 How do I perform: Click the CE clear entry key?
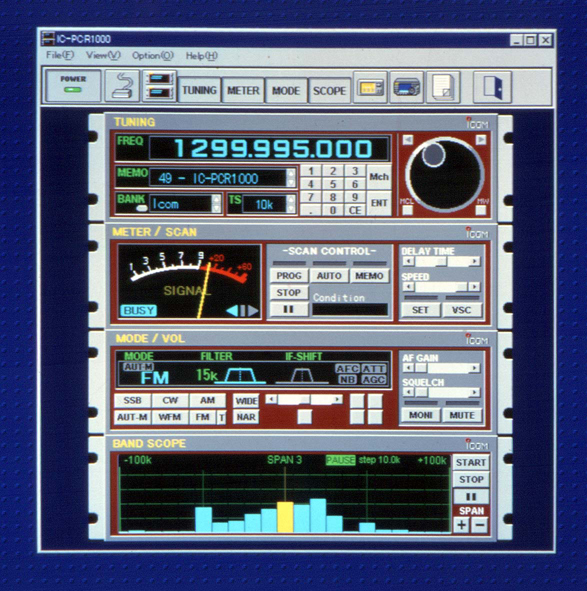coord(355,210)
